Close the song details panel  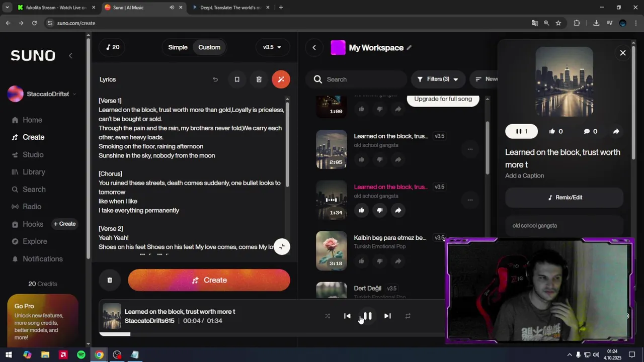[623, 53]
